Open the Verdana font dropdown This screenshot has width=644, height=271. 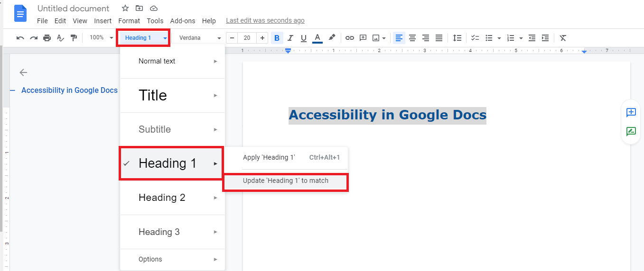(x=199, y=38)
